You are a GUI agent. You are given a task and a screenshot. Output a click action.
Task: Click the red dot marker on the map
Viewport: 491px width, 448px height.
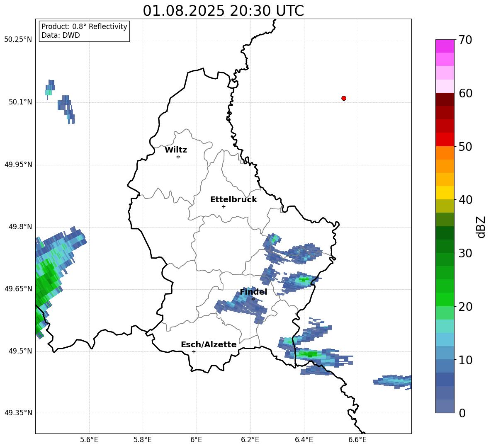pos(344,98)
